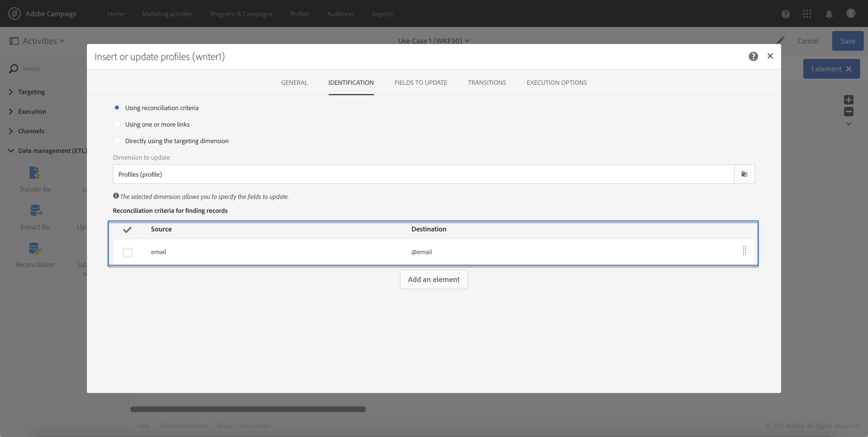Open Programs & Campaigns menu
The height and width of the screenshot is (437, 868).
pyautogui.click(x=241, y=14)
